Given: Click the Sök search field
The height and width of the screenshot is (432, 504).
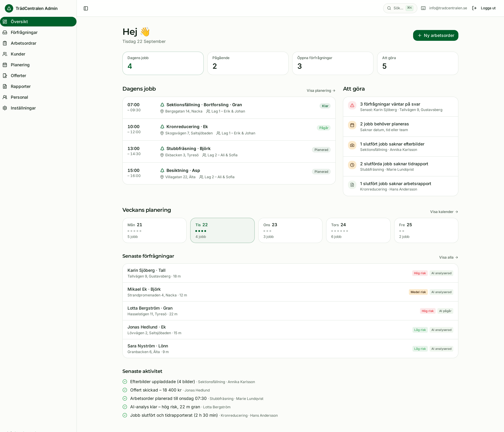Looking at the screenshot, I should point(400,8).
